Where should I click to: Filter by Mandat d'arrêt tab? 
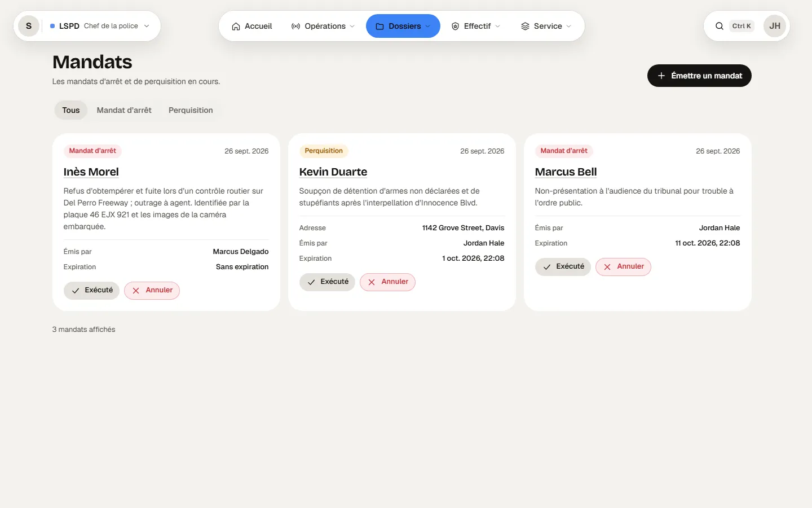tap(124, 110)
